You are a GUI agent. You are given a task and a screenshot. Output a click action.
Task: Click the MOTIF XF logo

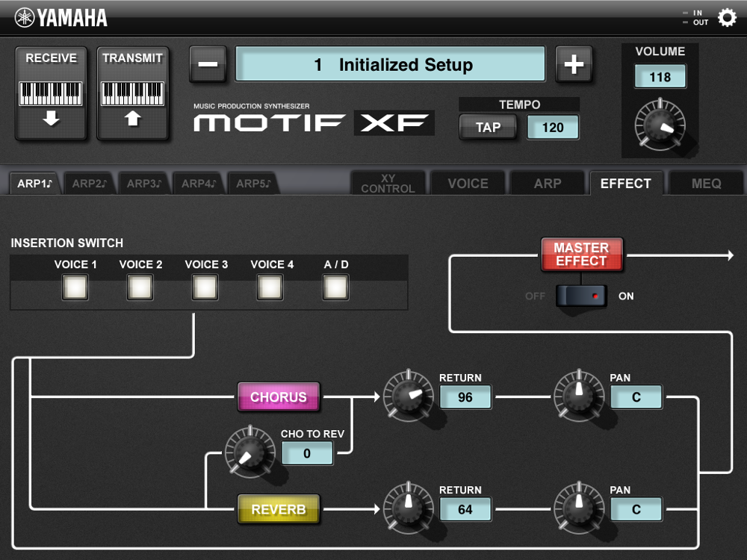pyautogui.click(x=314, y=123)
